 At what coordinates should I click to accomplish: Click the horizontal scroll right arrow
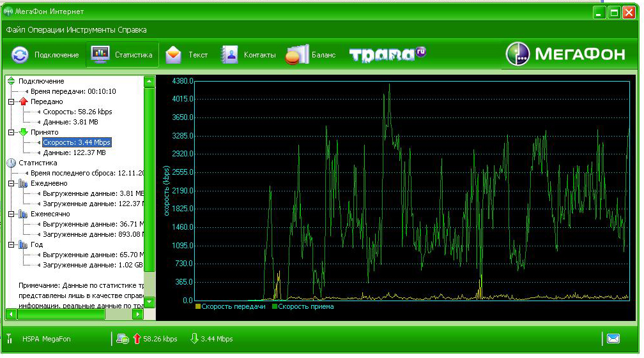click(138, 314)
